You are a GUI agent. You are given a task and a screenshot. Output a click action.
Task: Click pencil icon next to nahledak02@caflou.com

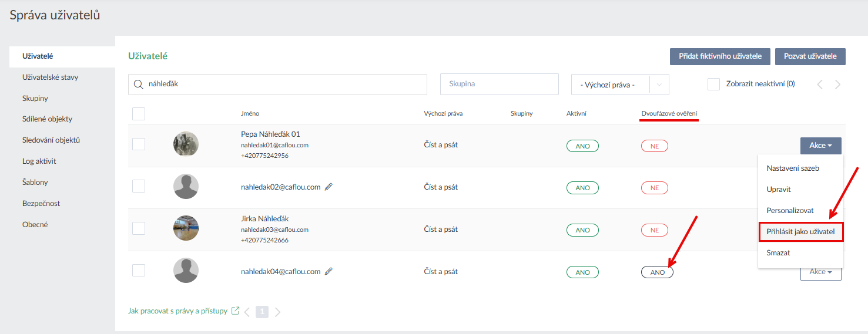click(x=329, y=187)
